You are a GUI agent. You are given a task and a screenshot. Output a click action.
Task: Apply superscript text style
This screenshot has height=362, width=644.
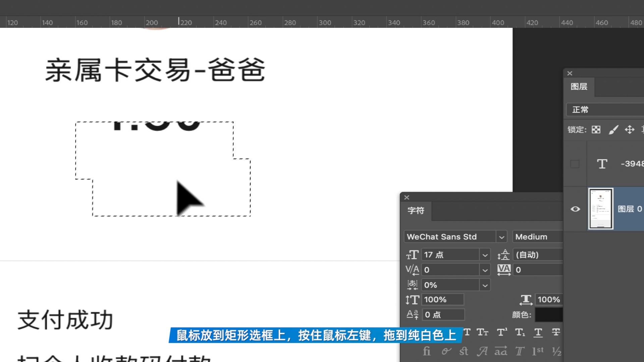click(x=502, y=332)
